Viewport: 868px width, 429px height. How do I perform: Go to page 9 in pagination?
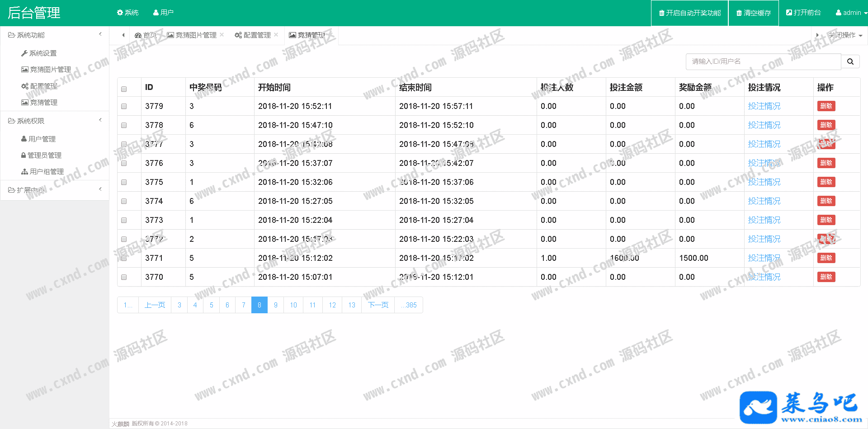(x=276, y=305)
